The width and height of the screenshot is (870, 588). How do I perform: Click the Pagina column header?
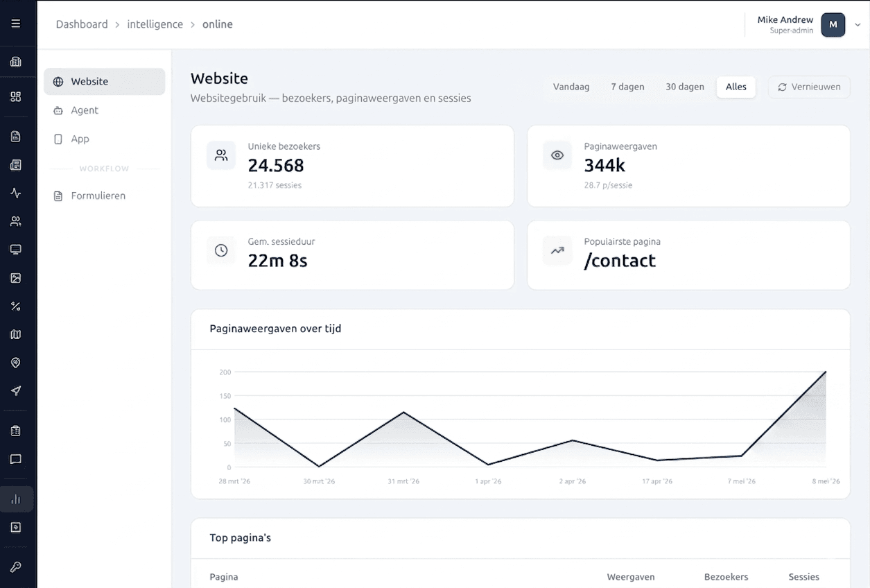224,577
